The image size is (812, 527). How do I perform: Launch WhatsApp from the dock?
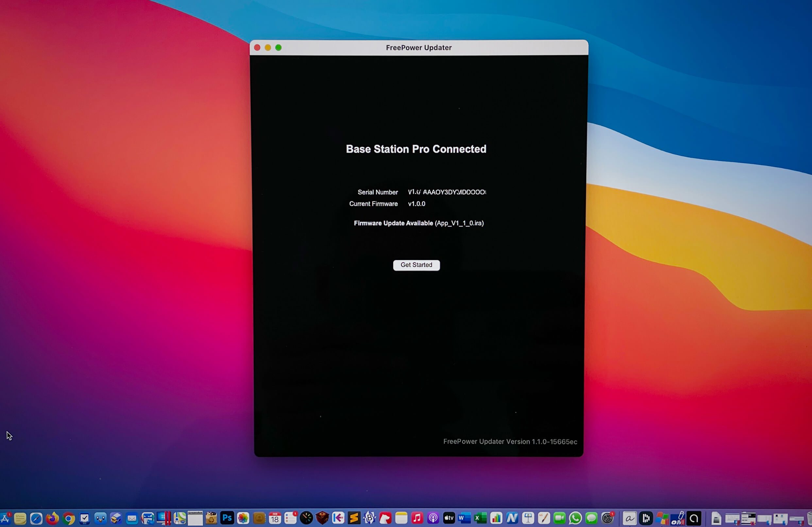[x=575, y=518]
